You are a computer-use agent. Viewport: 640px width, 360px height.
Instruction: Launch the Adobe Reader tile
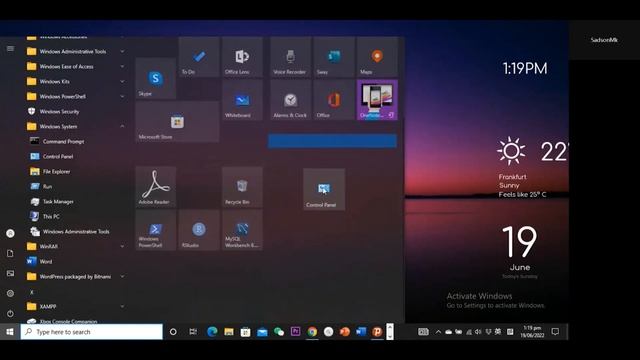click(156, 187)
